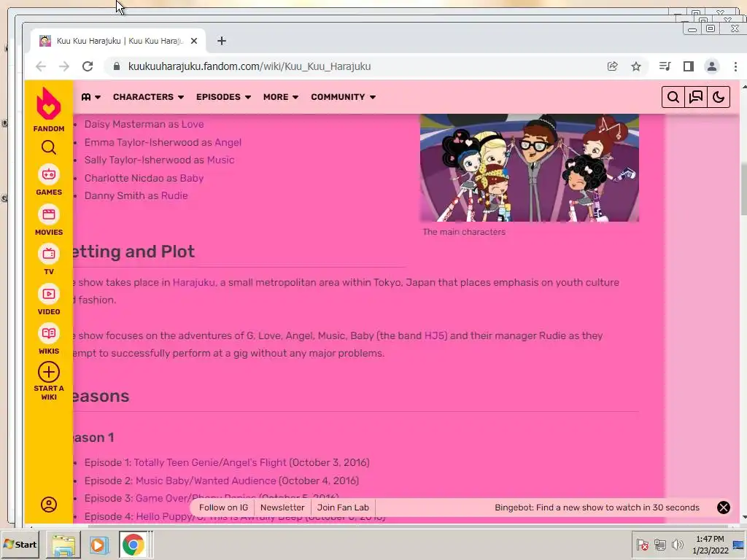Click the main characters thumbnail image
The height and width of the screenshot is (560, 747).
530,168
